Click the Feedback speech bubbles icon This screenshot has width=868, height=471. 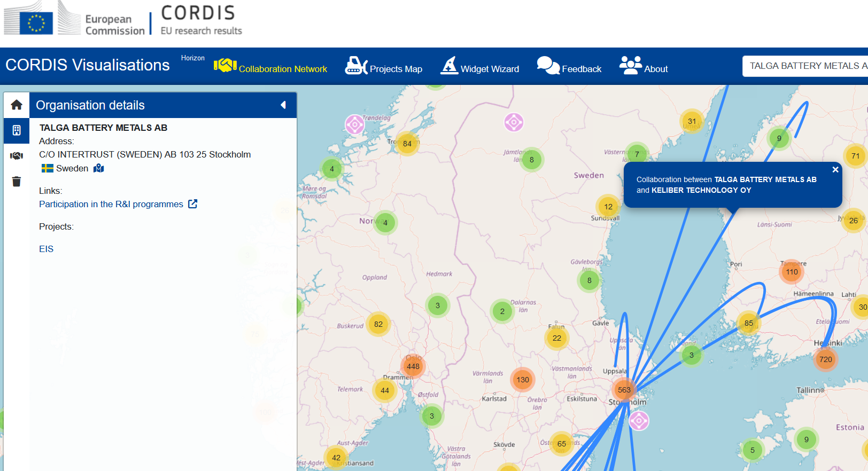pos(548,65)
